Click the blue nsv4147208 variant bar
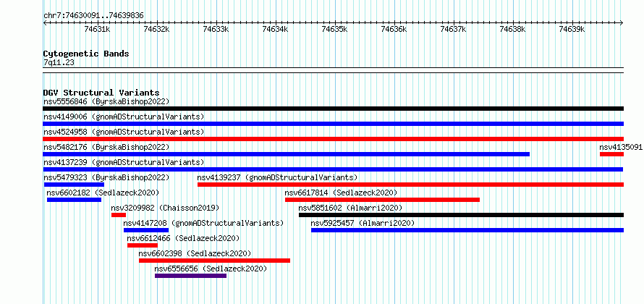This screenshot has width=644, height=304. 146,230
